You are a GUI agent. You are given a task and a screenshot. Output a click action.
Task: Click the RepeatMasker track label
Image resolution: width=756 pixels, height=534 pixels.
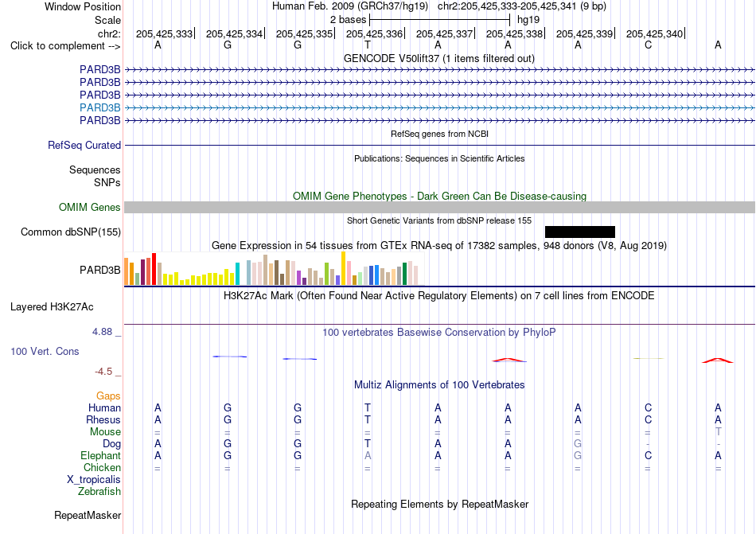tap(88, 515)
